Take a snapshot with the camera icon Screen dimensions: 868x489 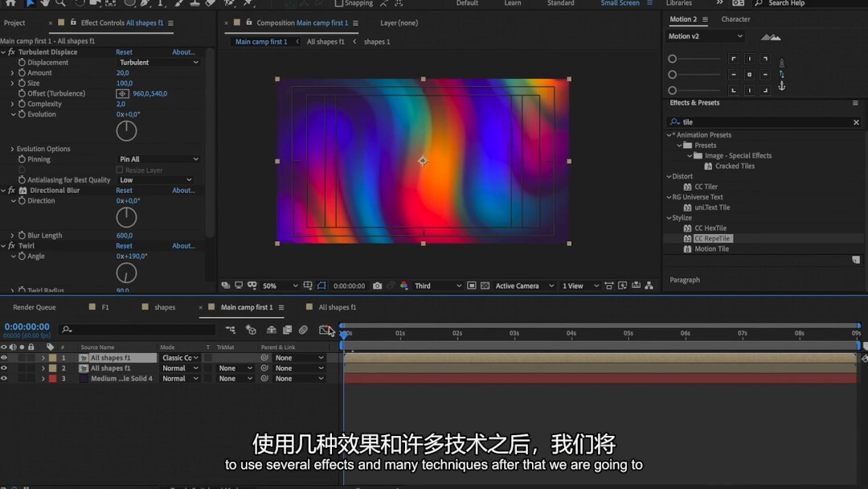coord(377,286)
